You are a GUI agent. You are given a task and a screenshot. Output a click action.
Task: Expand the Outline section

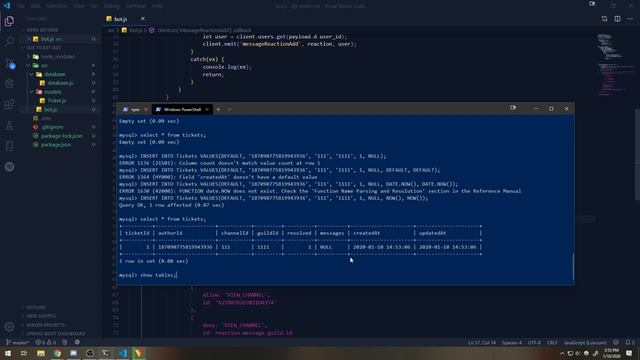36,307
